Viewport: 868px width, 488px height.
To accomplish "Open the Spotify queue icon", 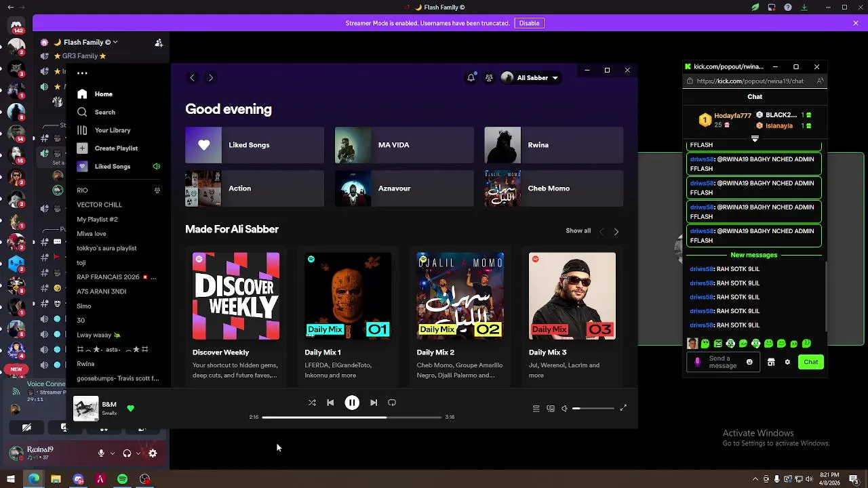I will coord(536,409).
